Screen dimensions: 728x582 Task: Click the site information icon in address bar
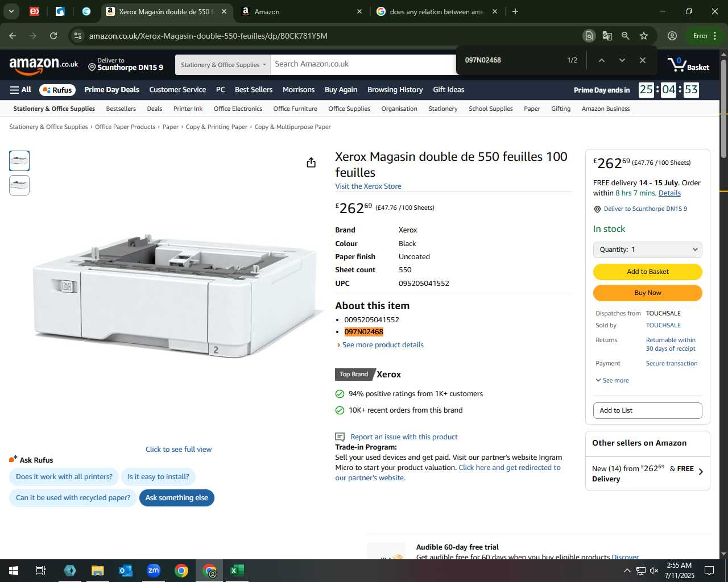pos(78,36)
